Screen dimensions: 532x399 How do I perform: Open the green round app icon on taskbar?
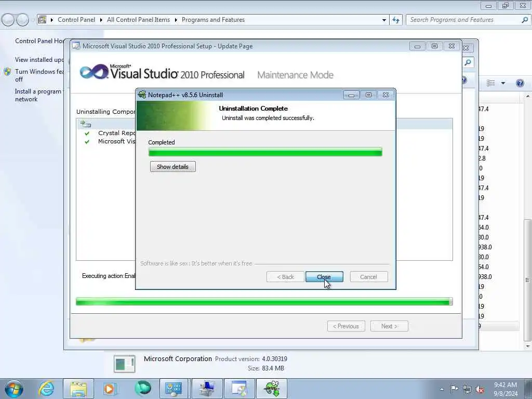[x=143, y=389]
